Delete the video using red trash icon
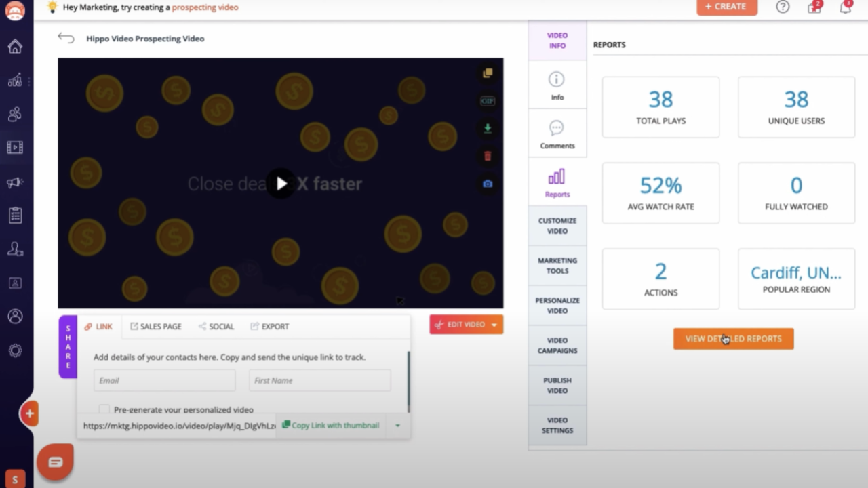The height and width of the screenshot is (488, 868). tap(488, 156)
